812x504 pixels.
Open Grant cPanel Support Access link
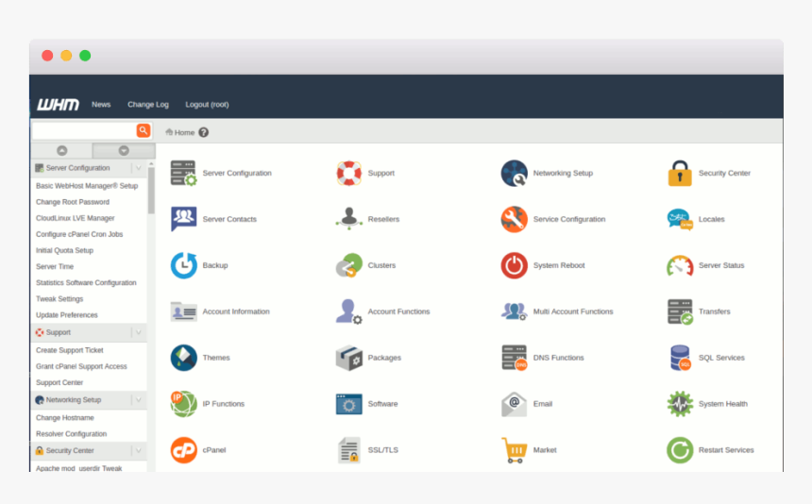click(81, 366)
